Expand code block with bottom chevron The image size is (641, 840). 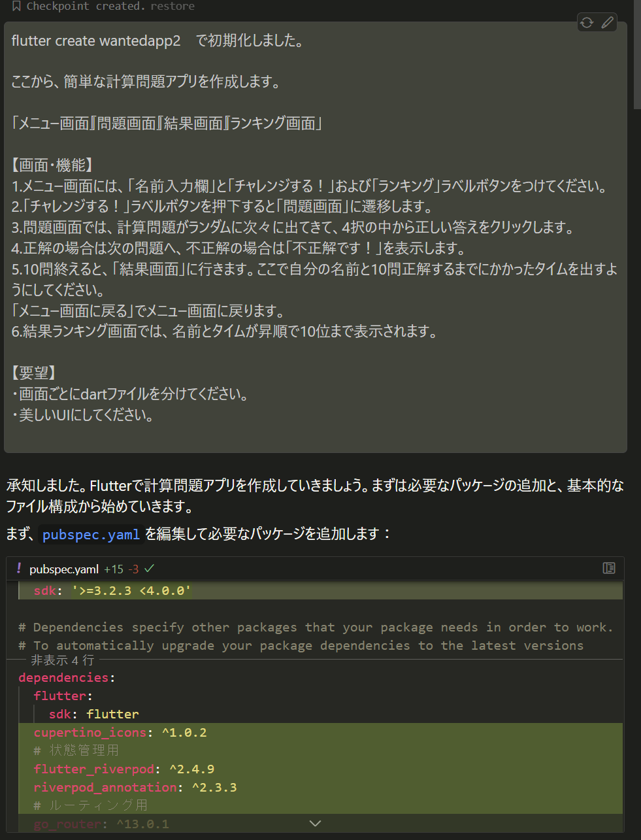pyautogui.click(x=315, y=823)
